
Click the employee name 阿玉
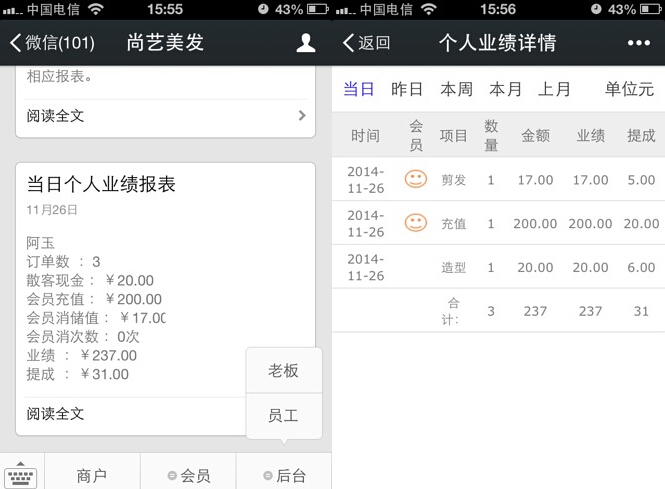tap(41, 243)
